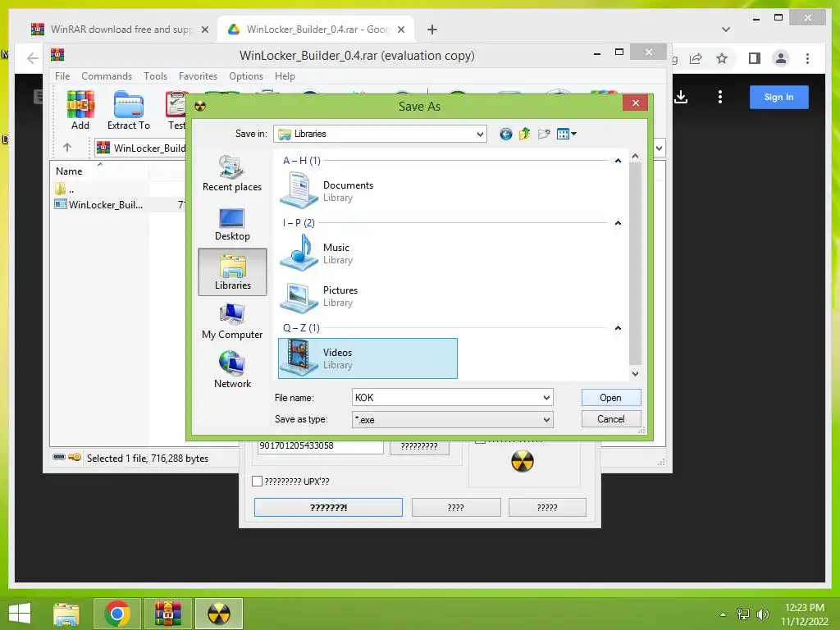Click the ???? button in builder window
840x630 pixels.
(x=456, y=507)
